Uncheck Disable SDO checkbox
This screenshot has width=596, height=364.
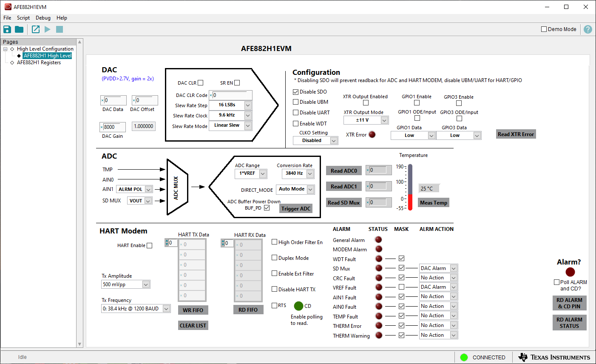coord(295,92)
